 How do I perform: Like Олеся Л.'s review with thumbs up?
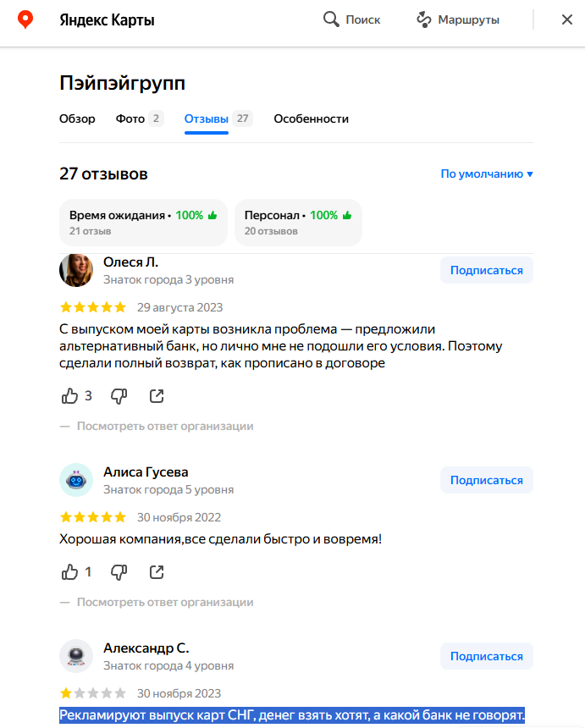coord(69,396)
